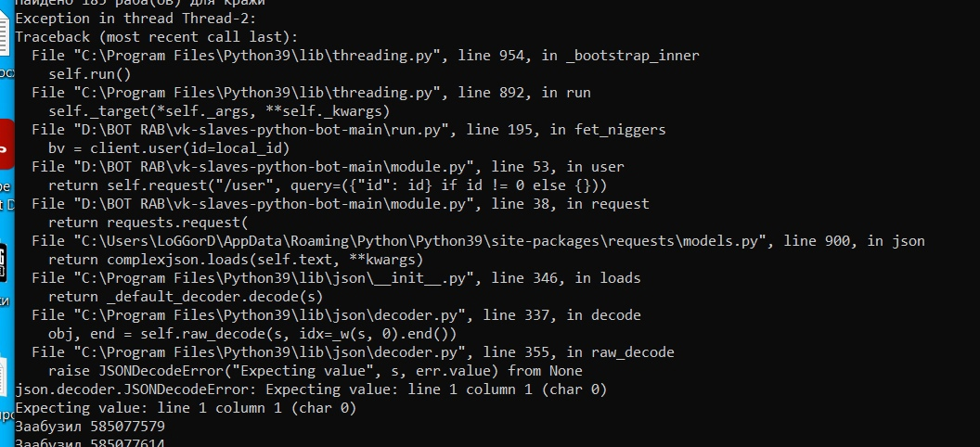Click the 'Заабузил 585077579' output line
The image size is (980, 447).
tap(90, 427)
